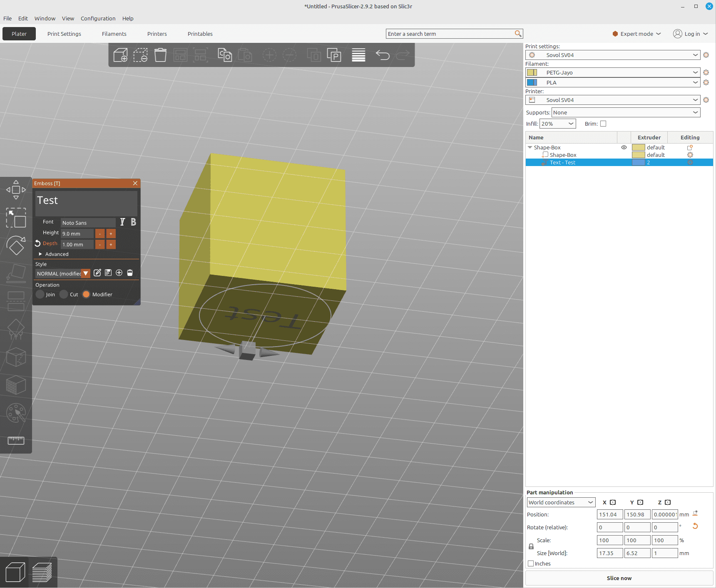Collapse the Shape-Box tree node
This screenshot has height=588, width=716.
tap(530, 147)
